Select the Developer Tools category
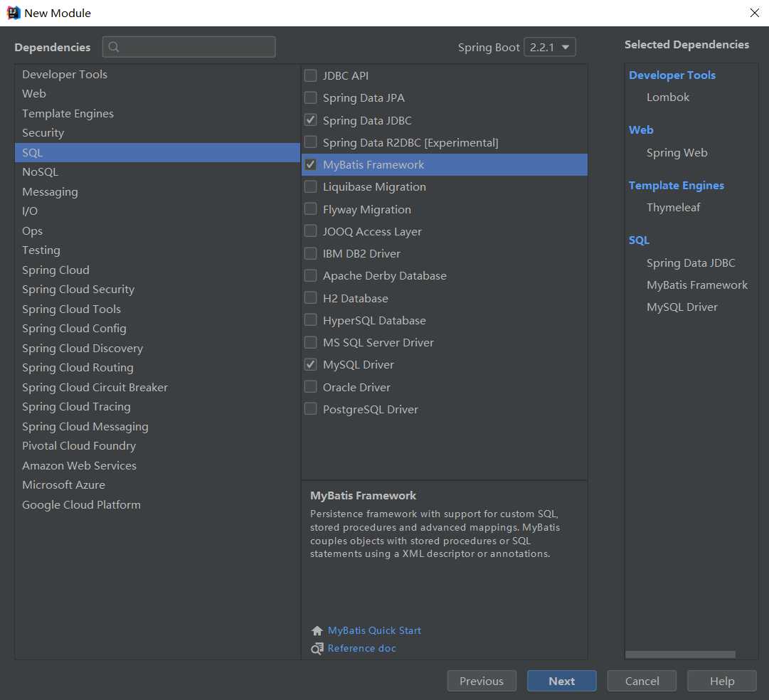The height and width of the screenshot is (700, 769). (65, 75)
